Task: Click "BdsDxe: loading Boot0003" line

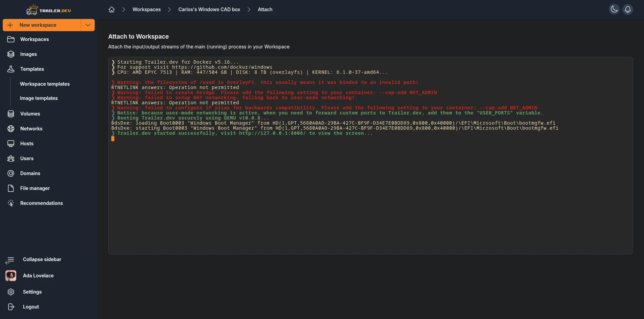Action: coord(333,123)
